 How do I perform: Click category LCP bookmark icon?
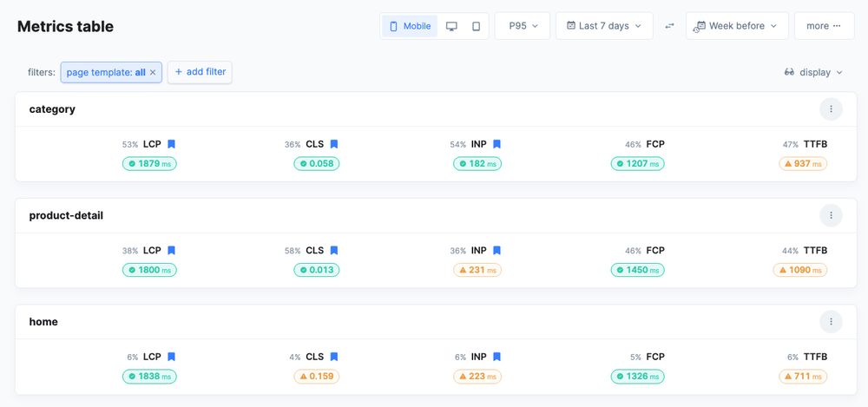[172, 145]
